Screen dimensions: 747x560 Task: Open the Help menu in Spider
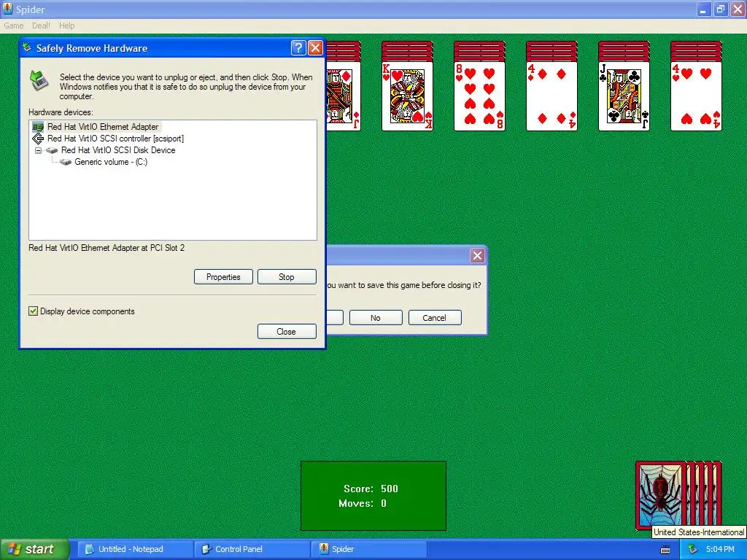(x=66, y=26)
